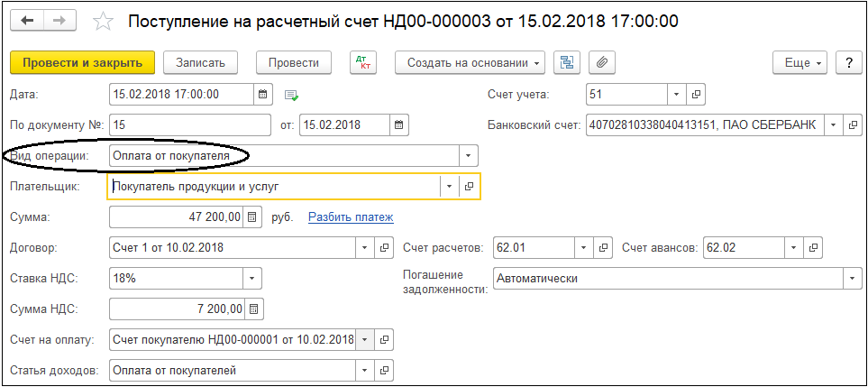The width and height of the screenshot is (868, 387).
Task: Expand the Вид операции dropdown
Action: tap(469, 156)
